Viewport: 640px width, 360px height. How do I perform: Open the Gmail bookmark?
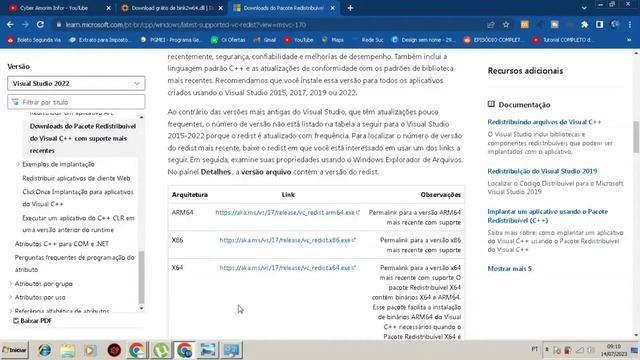click(x=265, y=40)
